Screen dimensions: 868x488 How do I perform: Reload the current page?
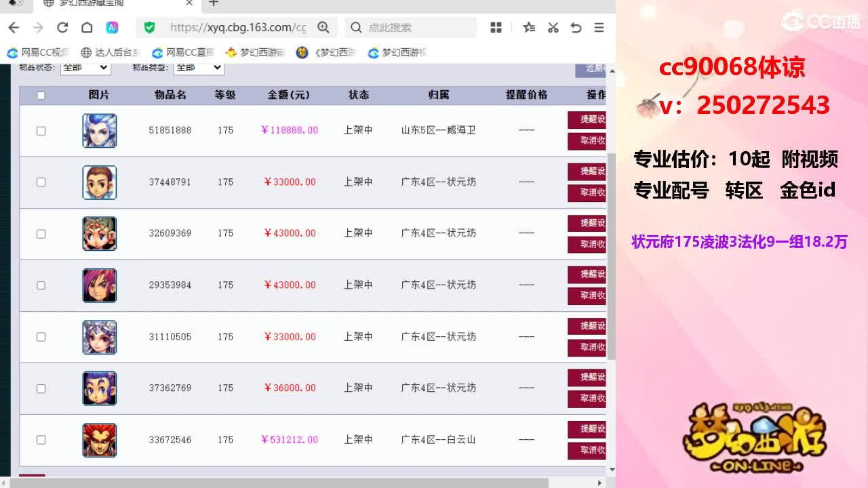[x=62, y=28]
